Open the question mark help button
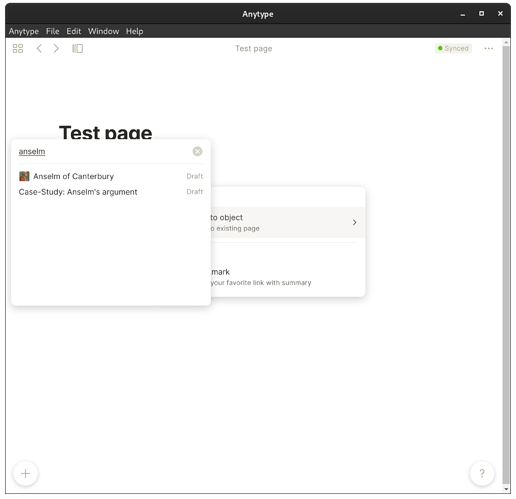Viewport: 516px width, 499px height. pos(482,473)
